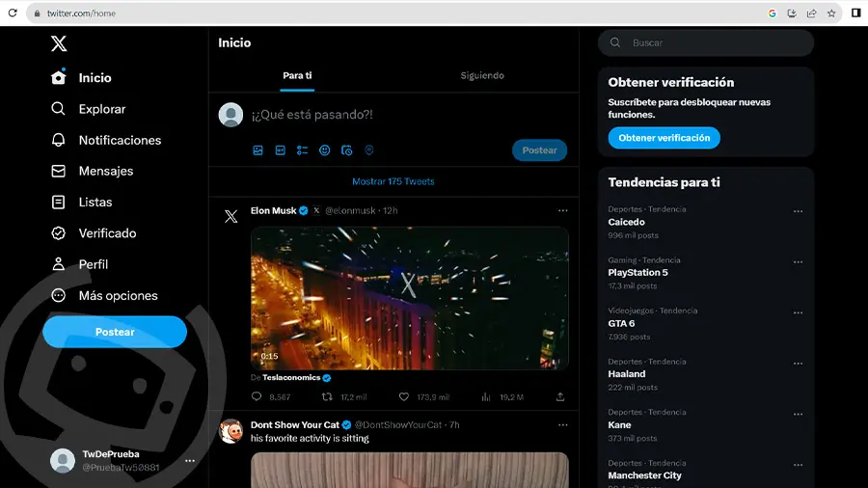
Task: Schedule the post with the calendar icon
Action: coord(346,149)
